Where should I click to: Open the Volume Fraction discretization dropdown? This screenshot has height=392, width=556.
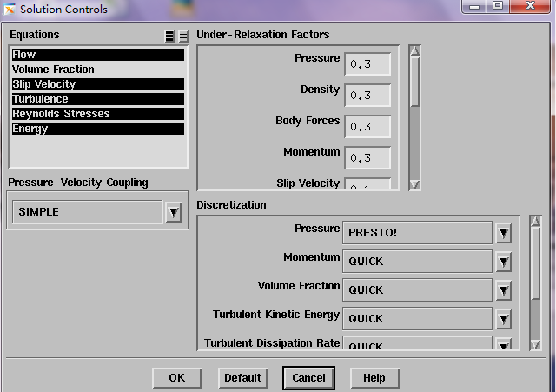tap(504, 290)
